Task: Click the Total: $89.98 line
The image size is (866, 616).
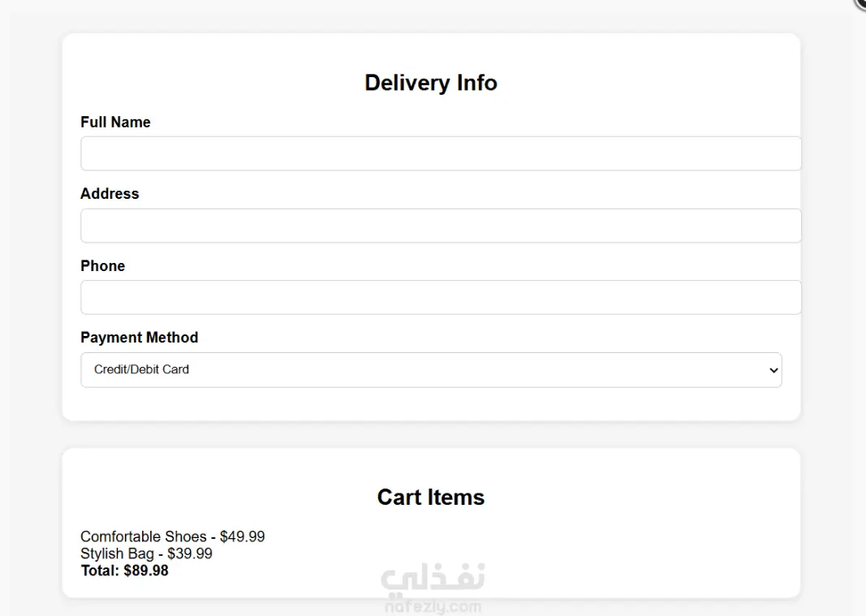Action: pyautogui.click(x=125, y=571)
